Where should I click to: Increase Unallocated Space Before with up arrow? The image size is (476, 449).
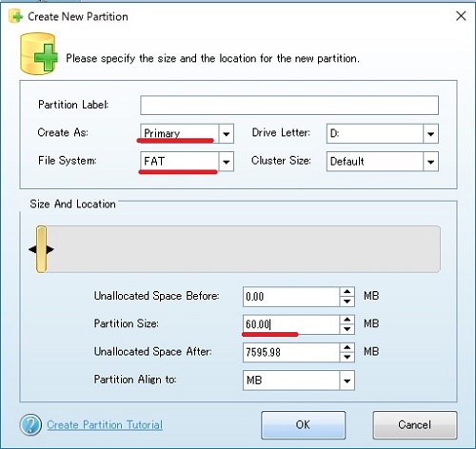tap(347, 292)
